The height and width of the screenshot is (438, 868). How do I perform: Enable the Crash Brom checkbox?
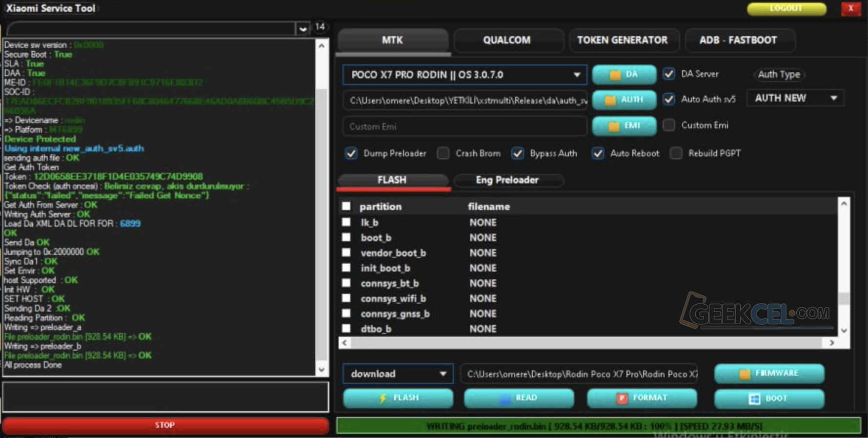coord(443,153)
